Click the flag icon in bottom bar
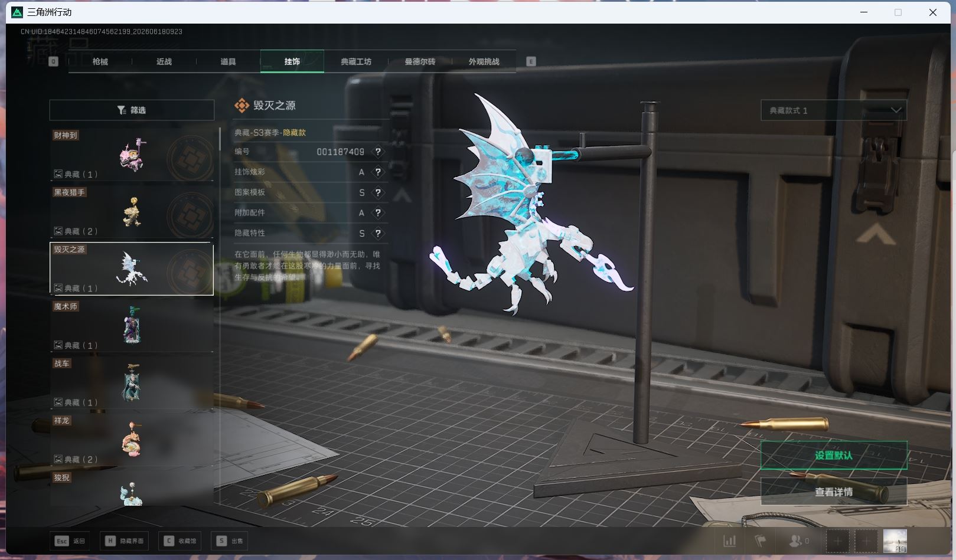This screenshot has height=560, width=956. pos(761,541)
